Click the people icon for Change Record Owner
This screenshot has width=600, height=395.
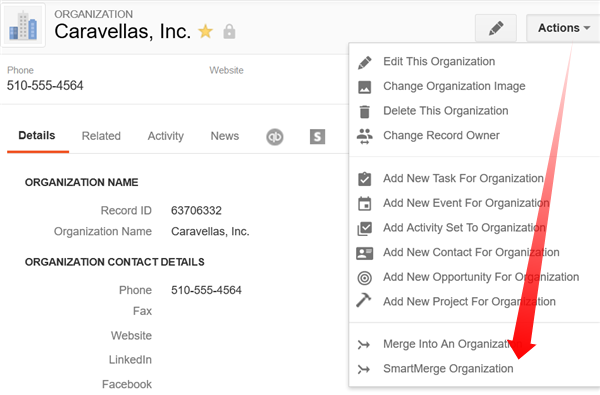click(x=365, y=136)
